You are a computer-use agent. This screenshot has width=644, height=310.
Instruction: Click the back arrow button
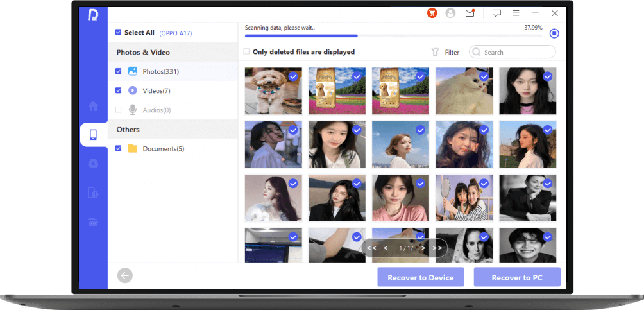(125, 276)
